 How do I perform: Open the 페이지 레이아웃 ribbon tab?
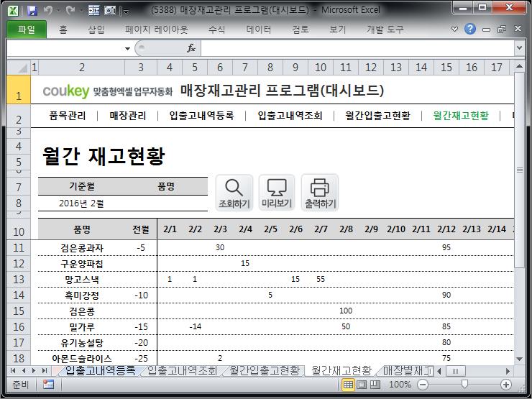pyautogui.click(x=157, y=30)
